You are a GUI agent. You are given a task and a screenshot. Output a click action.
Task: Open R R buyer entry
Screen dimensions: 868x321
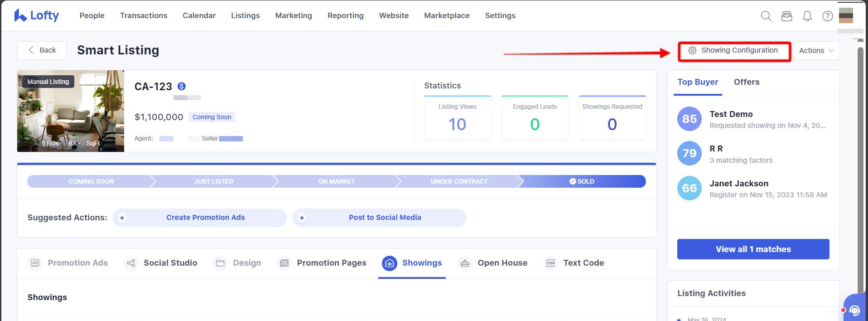[x=753, y=154]
